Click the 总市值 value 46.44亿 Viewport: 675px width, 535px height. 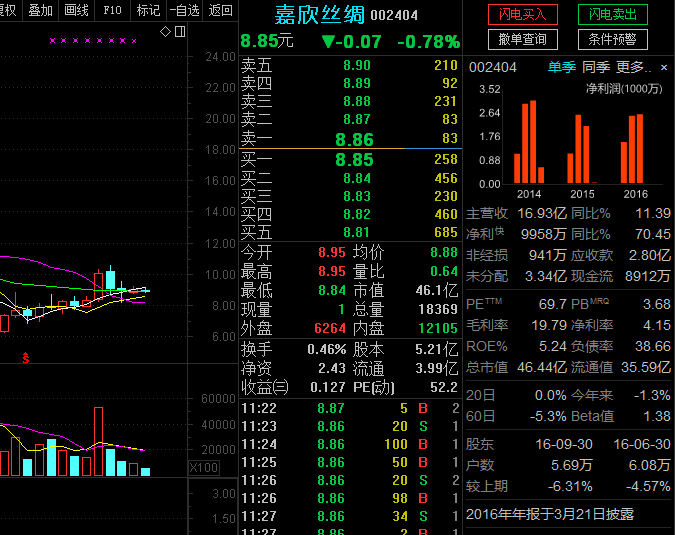click(542, 367)
